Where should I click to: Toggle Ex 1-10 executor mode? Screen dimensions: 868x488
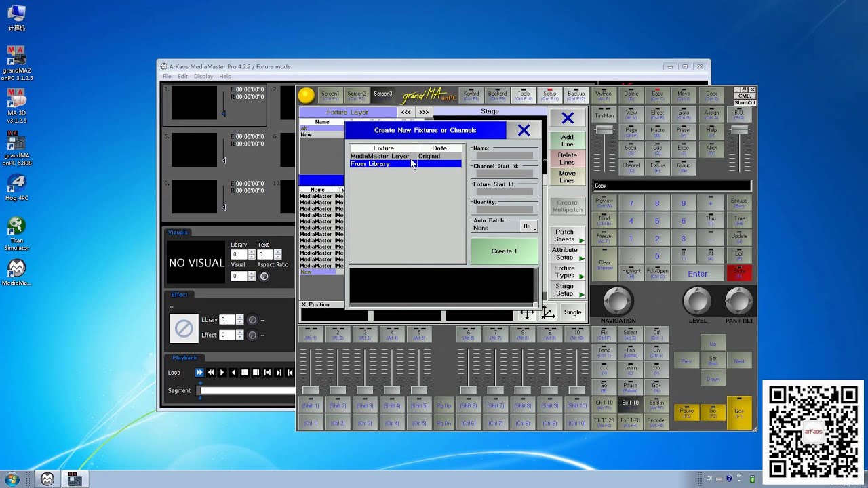pyautogui.click(x=631, y=404)
